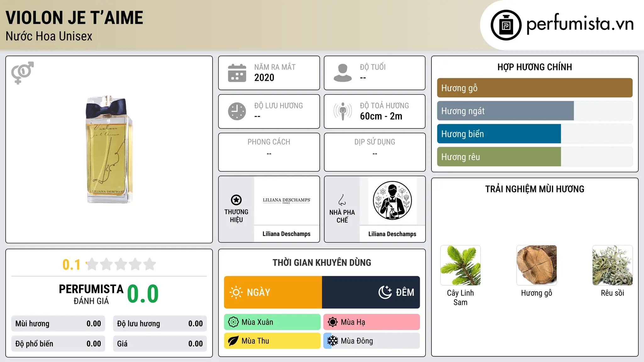Image resolution: width=644 pixels, height=362 pixels.
Task: Open the Violon Je T'aime bottle image
Action: tap(109, 150)
